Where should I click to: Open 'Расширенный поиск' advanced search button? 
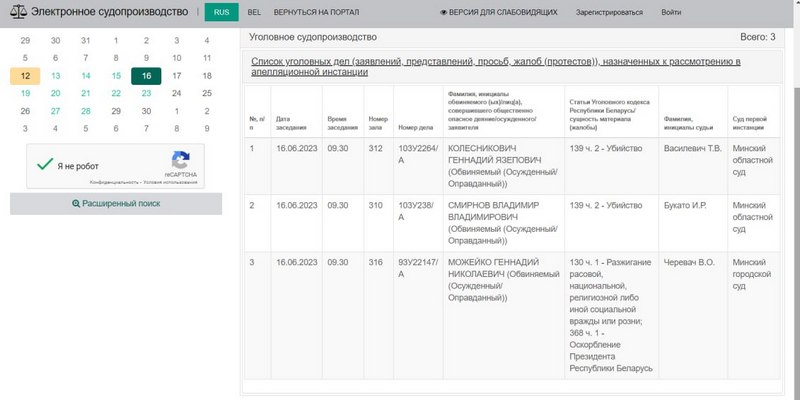(x=115, y=203)
